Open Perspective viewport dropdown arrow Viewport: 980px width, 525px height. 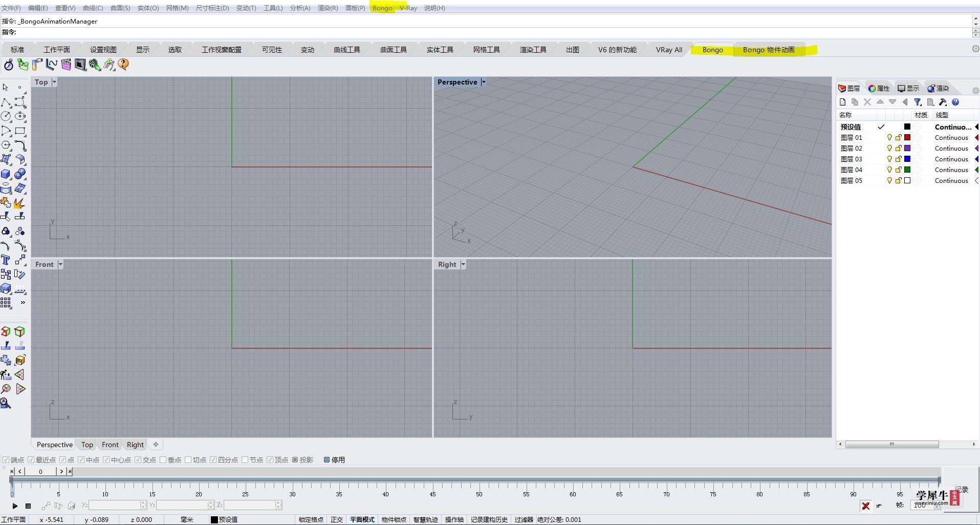[x=483, y=82]
